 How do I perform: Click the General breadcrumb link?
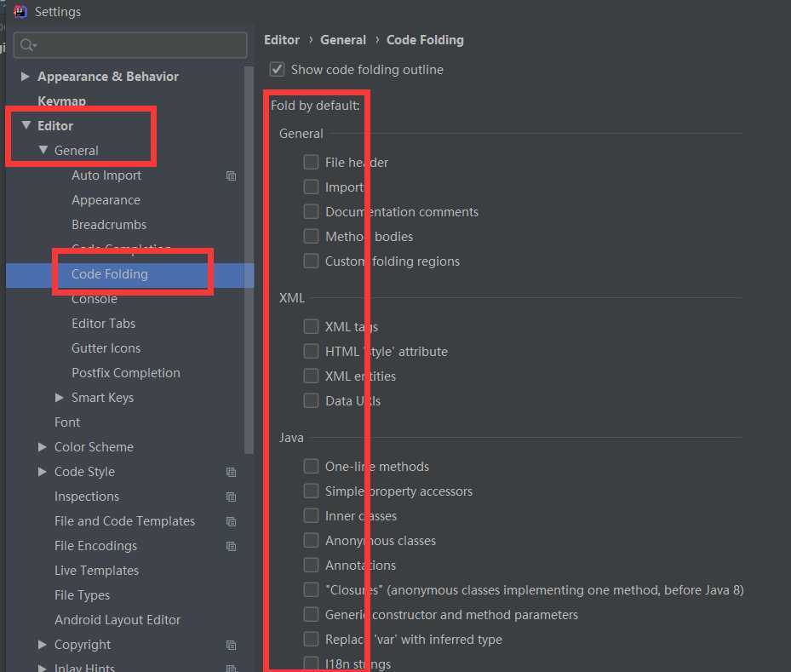(x=343, y=40)
